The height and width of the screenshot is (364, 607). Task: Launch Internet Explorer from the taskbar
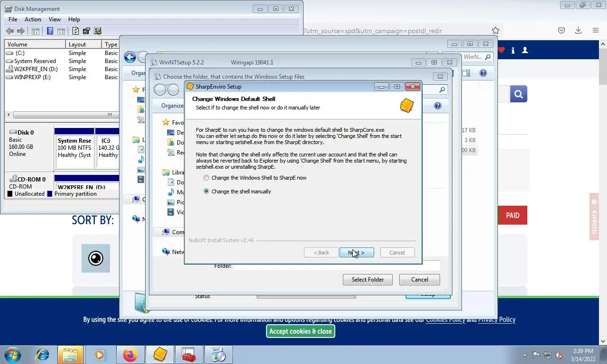pyautogui.click(x=43, y=355)
